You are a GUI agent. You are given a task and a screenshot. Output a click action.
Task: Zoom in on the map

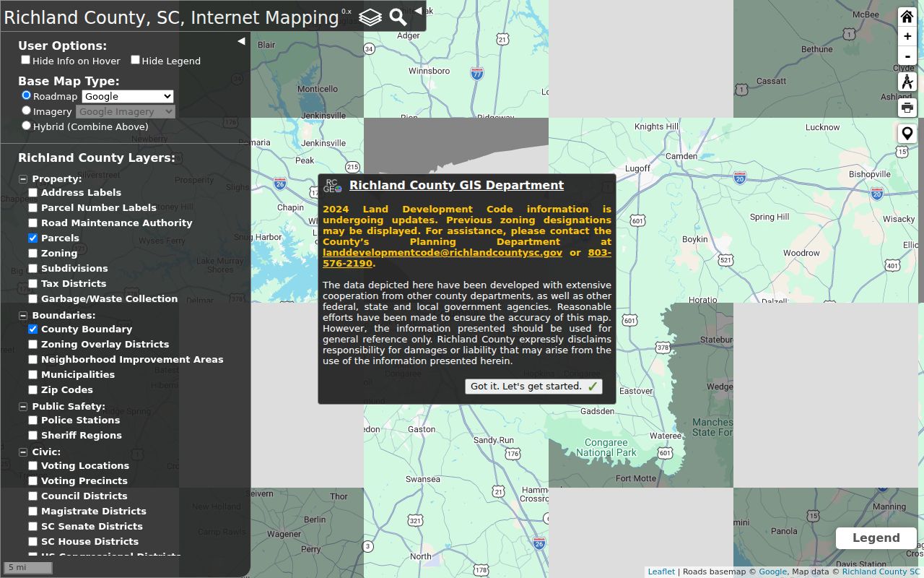click(x=907, y=36)
